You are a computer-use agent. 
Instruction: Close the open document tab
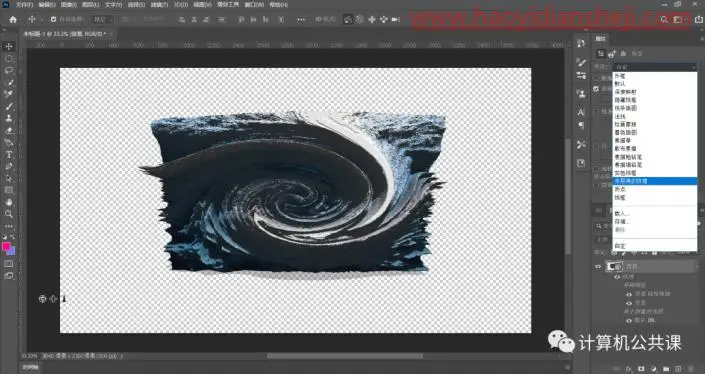pyautogui.click(x=111, y=34)
